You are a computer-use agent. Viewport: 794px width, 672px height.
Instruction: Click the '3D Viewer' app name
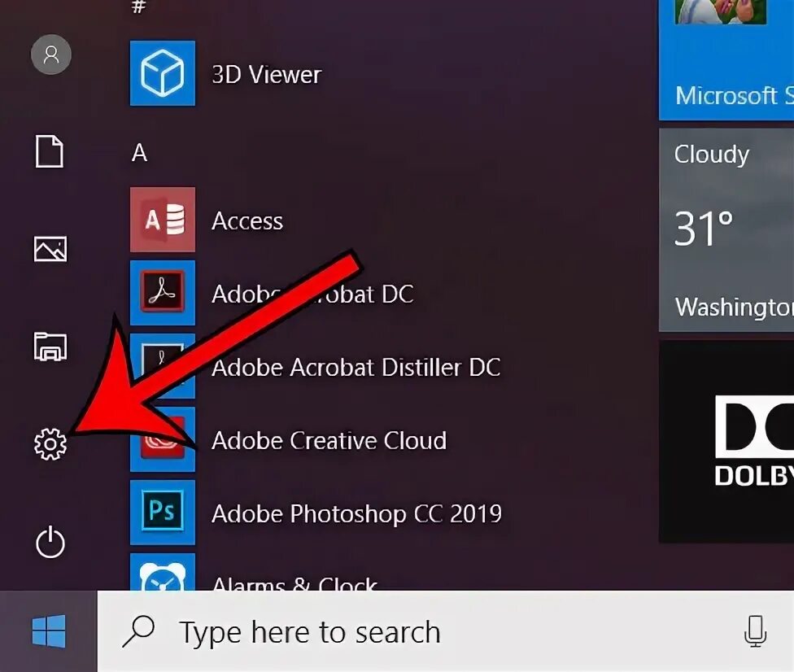266,75
